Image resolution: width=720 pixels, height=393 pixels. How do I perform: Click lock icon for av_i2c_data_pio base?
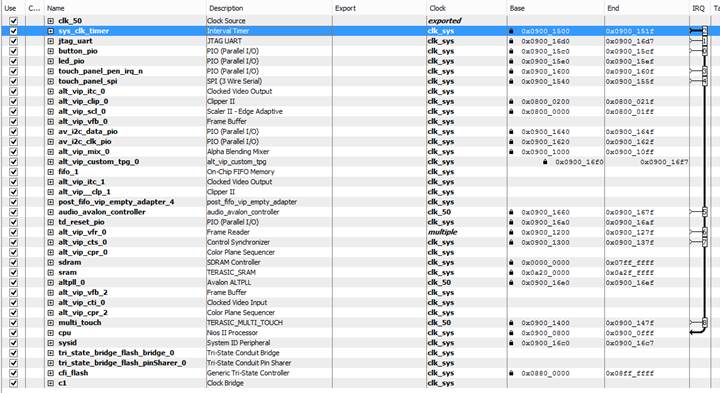pos(511,131)
